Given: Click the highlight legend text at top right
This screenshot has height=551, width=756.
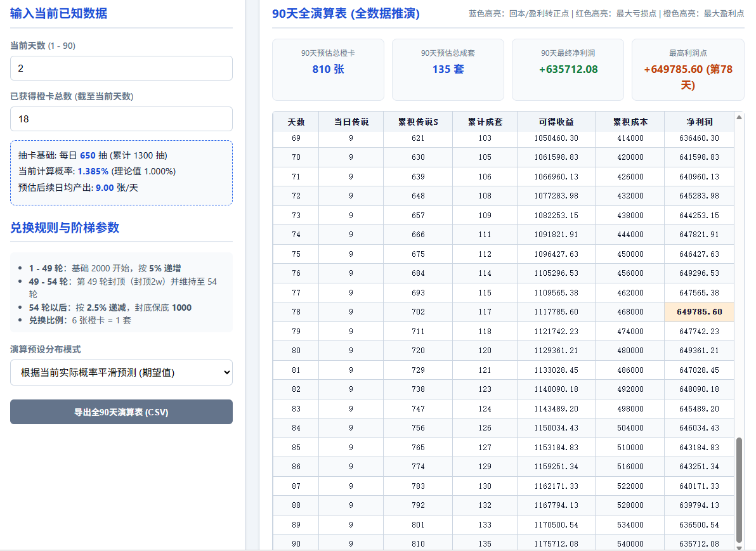Looking at the screenshot, I should [x=606, y=13].
